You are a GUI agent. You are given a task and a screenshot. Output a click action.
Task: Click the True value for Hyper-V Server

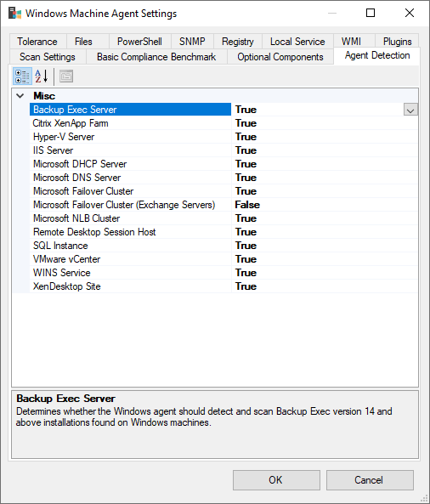[x=246, y=137]
